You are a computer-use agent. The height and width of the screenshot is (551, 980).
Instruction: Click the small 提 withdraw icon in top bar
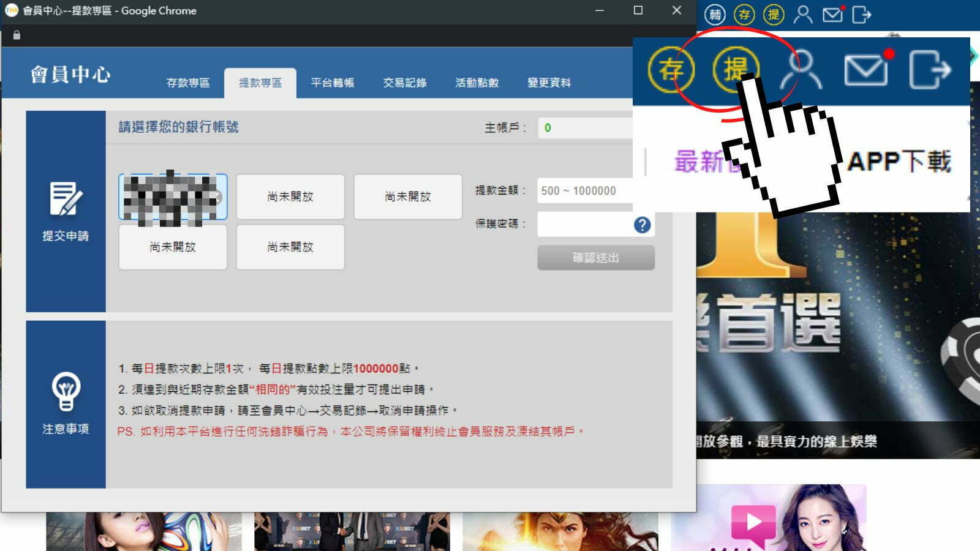(774, 15)
